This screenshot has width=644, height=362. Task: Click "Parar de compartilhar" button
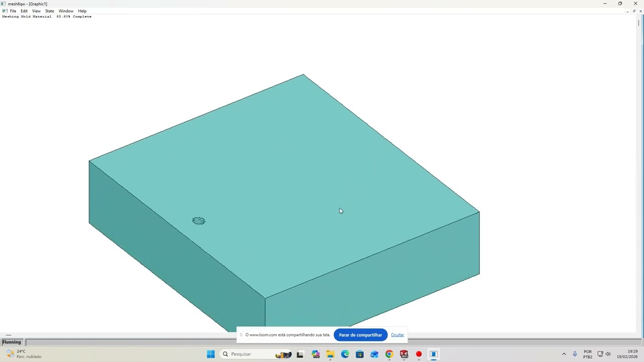pos(360,335)
